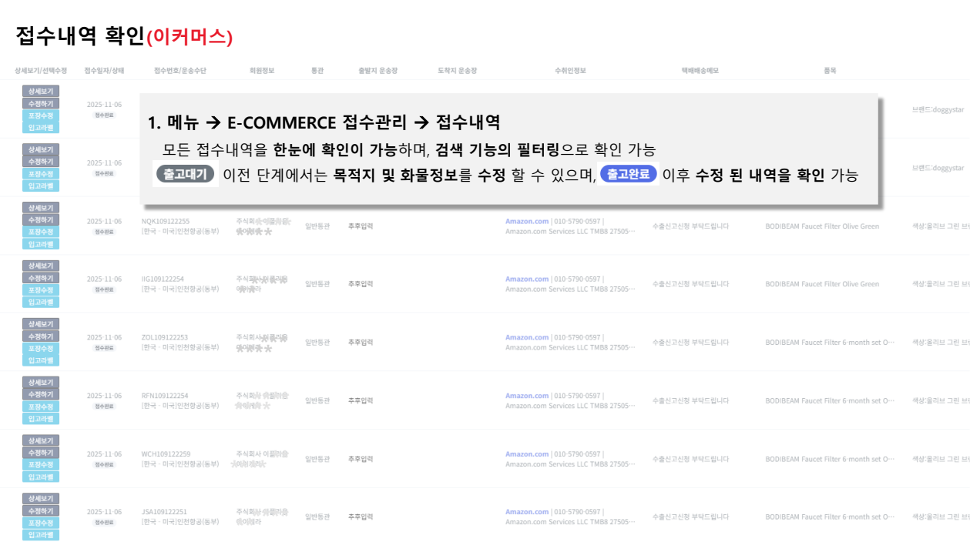Click the 접수일자/상태 column header
Viewport: 980px width, 542px height.
104,71
